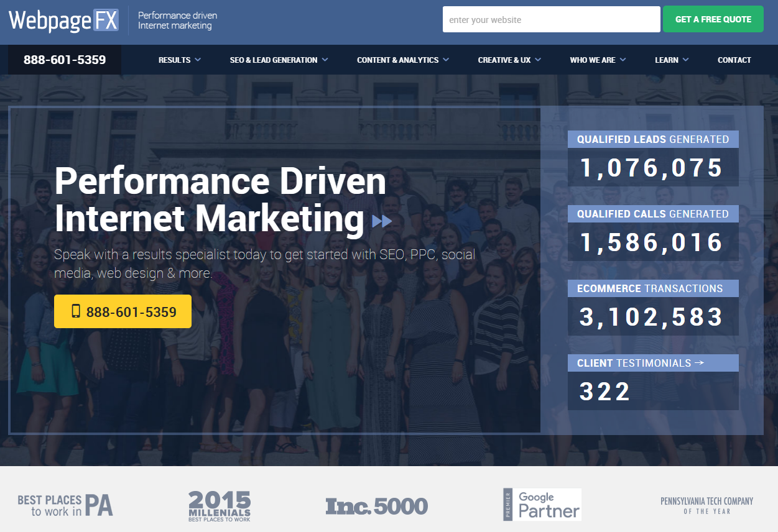Click the Qualified Leads Generated label
Screen dimensions: 778x532
[x=653, y=139]
